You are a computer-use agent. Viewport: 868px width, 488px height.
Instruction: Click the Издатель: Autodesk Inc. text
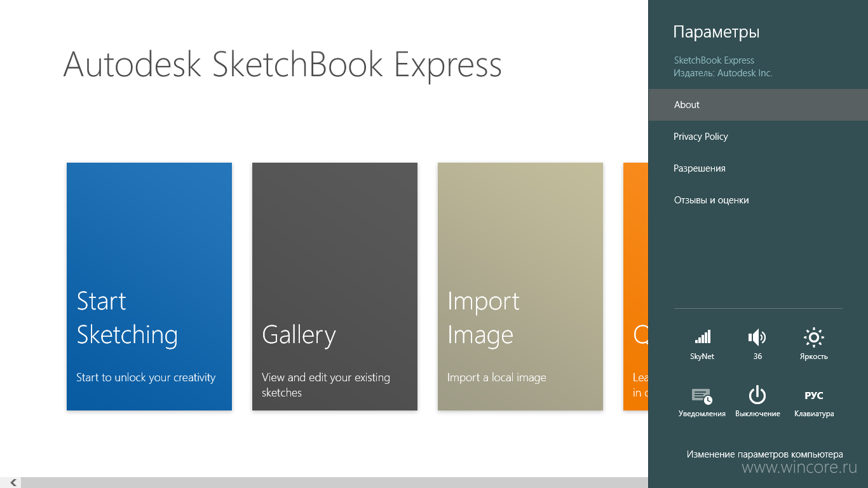point(723,73)
